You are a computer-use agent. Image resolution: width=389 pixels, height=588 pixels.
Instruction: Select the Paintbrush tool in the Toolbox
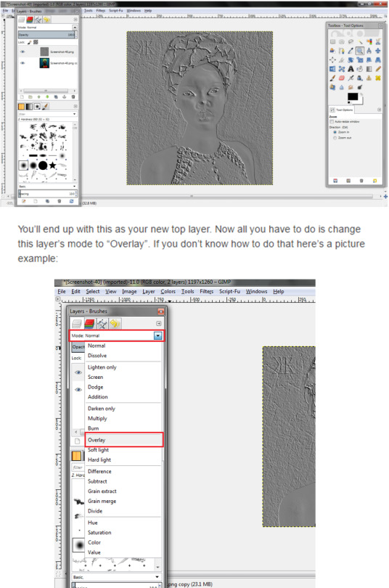(332, 78)
